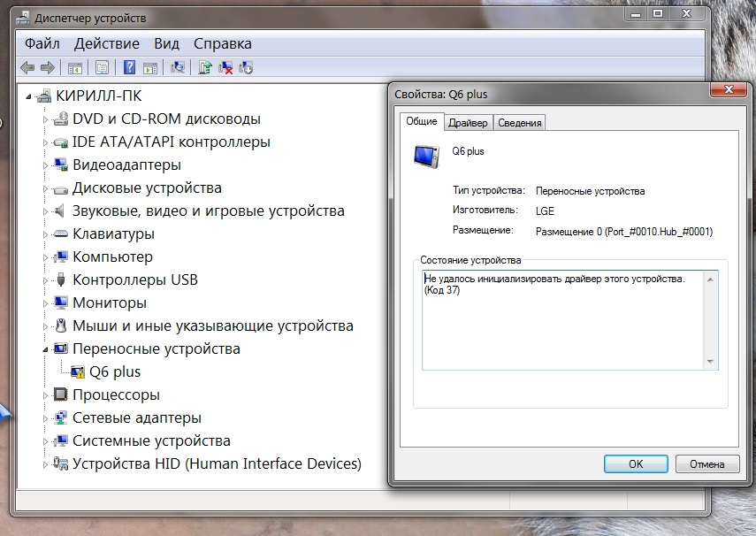This screenshot has width=756, height=536.
Task: Open the Действие menu
Action: pos(106,43)
